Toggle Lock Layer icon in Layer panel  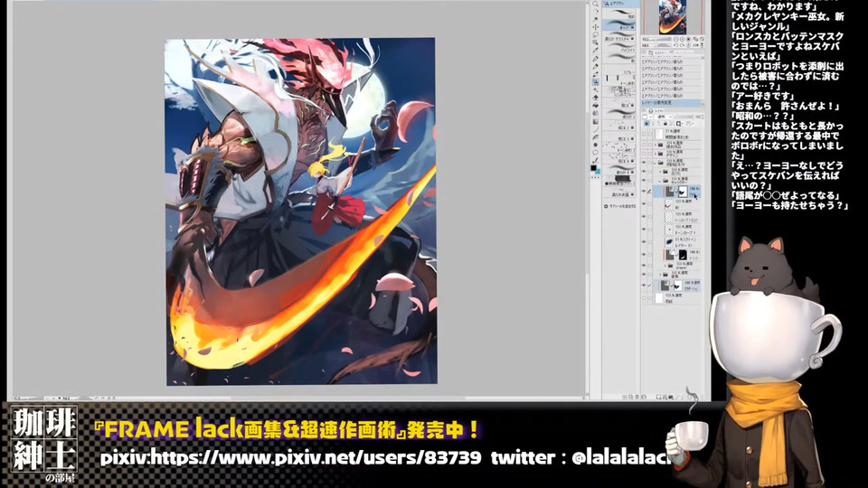click(x=665, y=124)
